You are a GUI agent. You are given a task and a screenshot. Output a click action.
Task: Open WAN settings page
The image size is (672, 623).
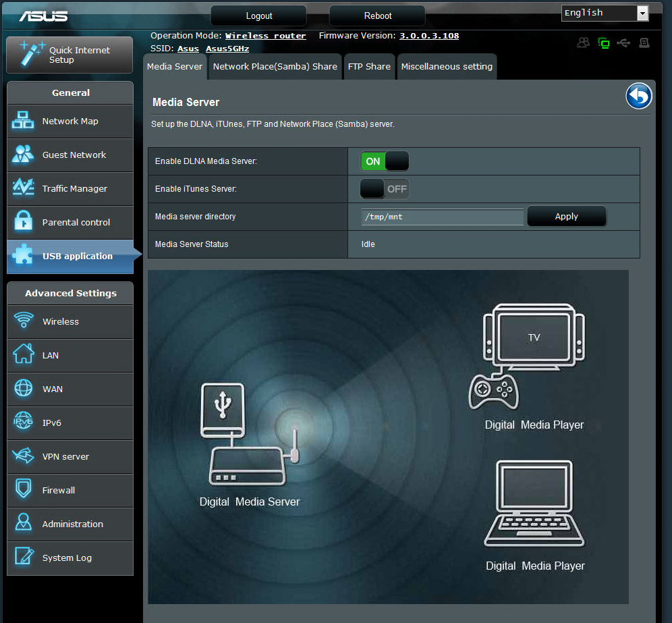click(70, 389)
